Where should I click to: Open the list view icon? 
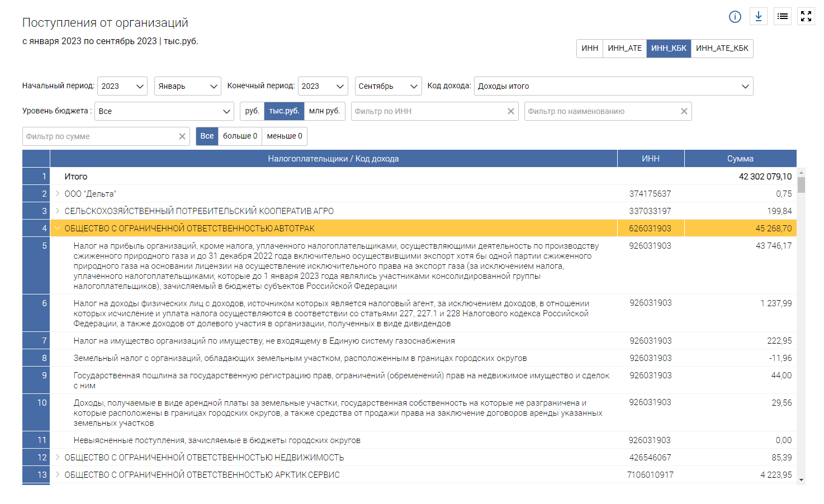[783, 16]
